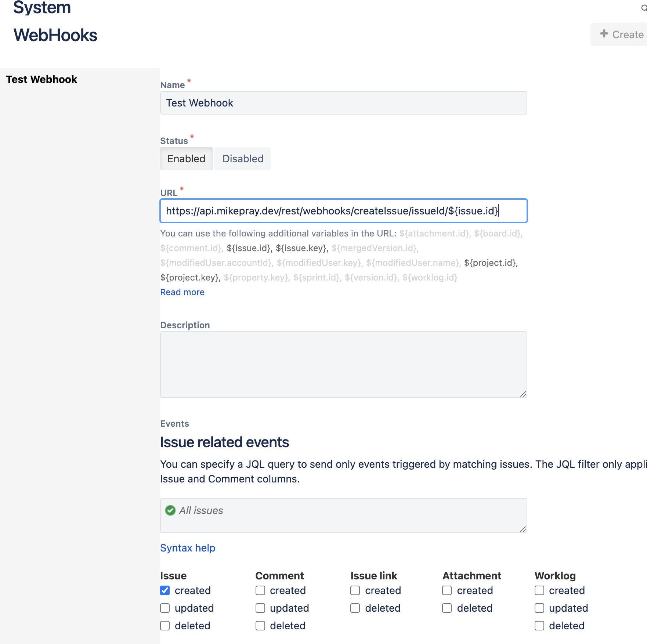Check Comment created checkbox
647x644 pixels.
[260, 590]
